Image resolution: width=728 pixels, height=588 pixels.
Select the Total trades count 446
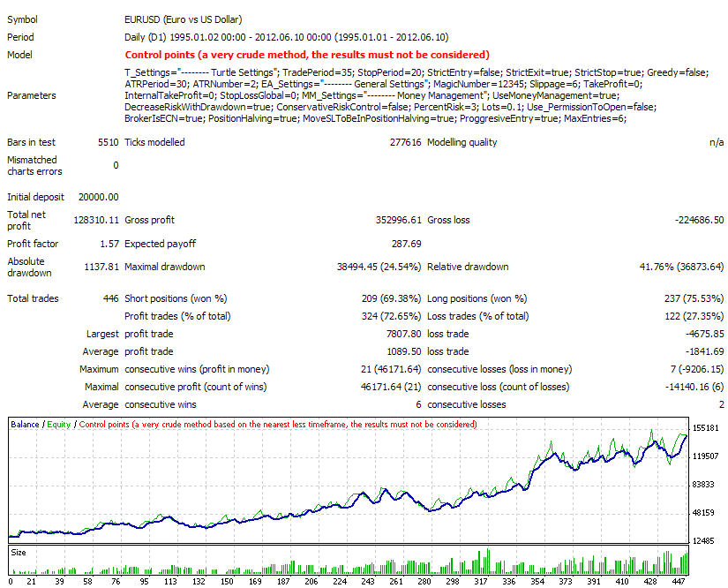110,298
